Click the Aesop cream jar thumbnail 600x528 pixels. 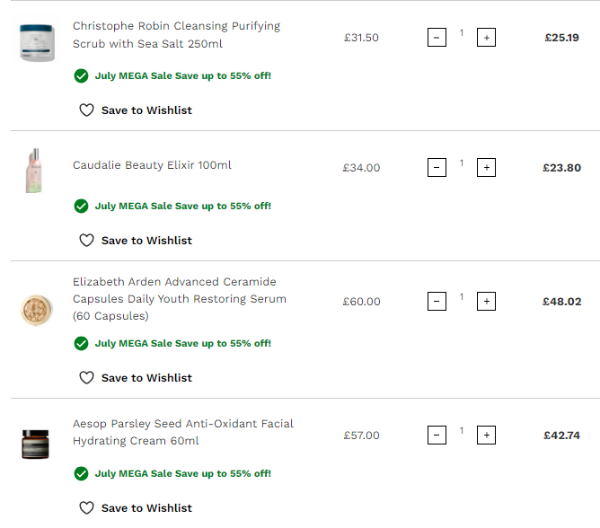pyautogui.click(x=36, y=443)
